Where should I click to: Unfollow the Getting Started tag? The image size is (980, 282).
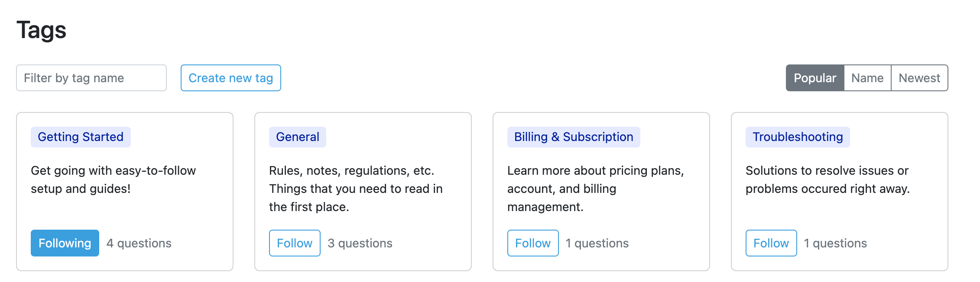click(65, 243)
